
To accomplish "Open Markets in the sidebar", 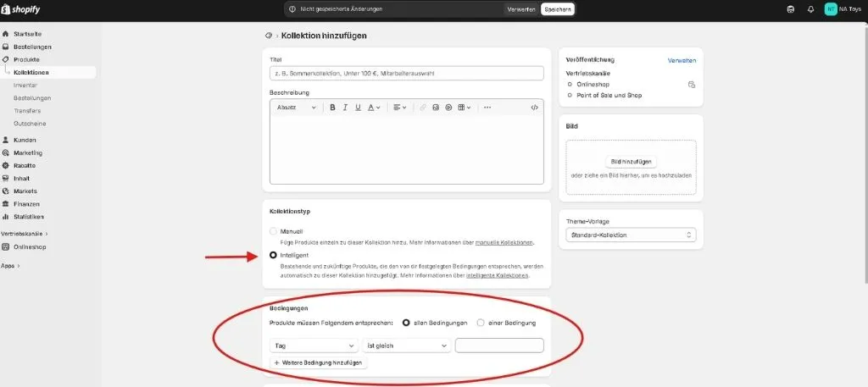I will 25,191.
